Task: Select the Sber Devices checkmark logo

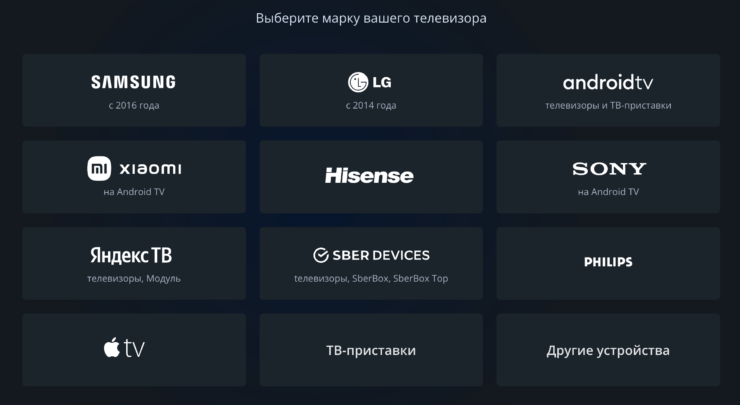Action: [x=322, y=255]
